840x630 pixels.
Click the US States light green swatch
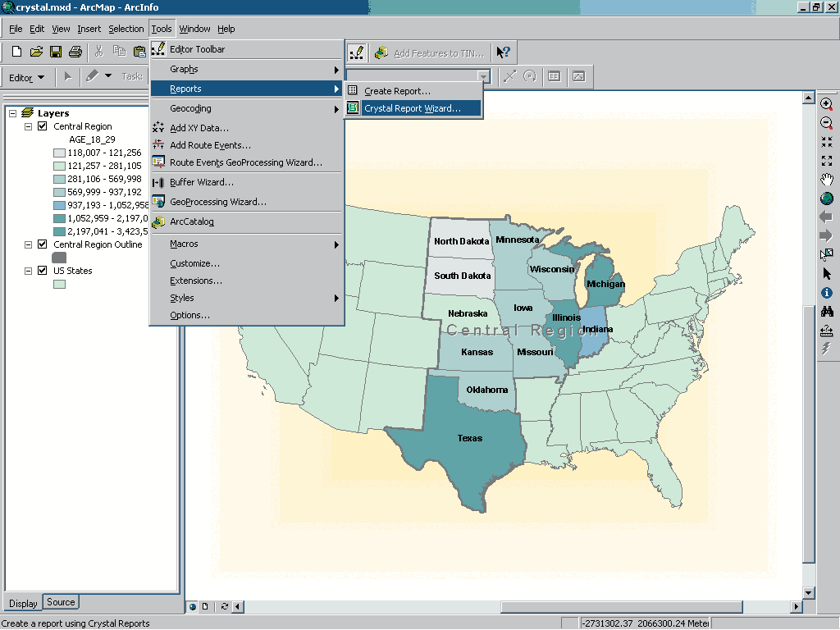coord(59,284)
